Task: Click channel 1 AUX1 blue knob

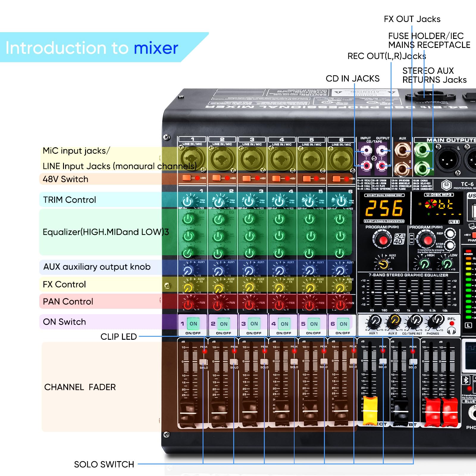Action: [x=188, y=270]
